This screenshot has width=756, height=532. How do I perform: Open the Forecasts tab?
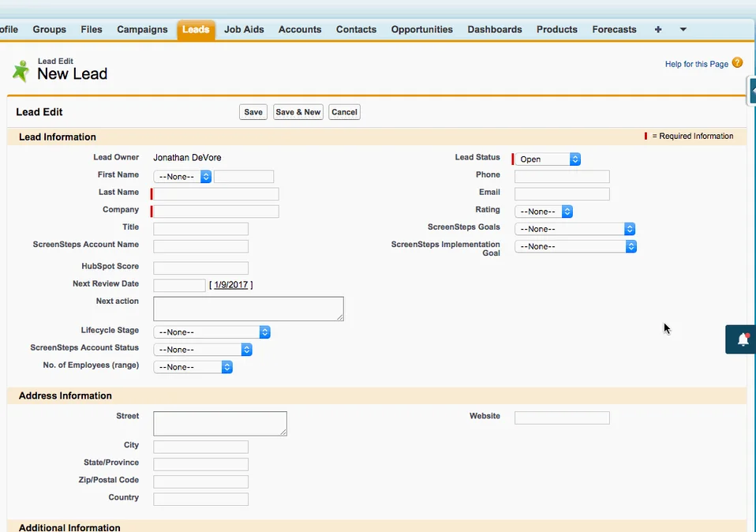click(614, 29)
